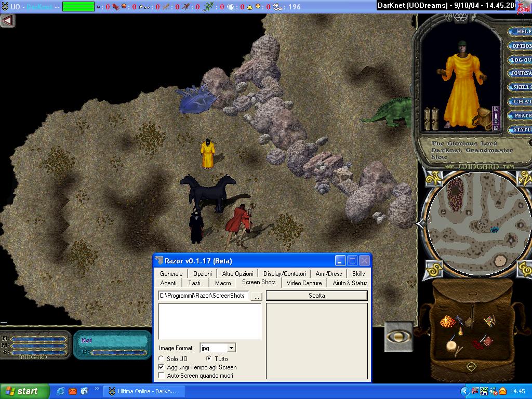Viewport: 532px width, 399px height.
Task: Open the Image Format jpg dropdown
Action: [231, 348]
